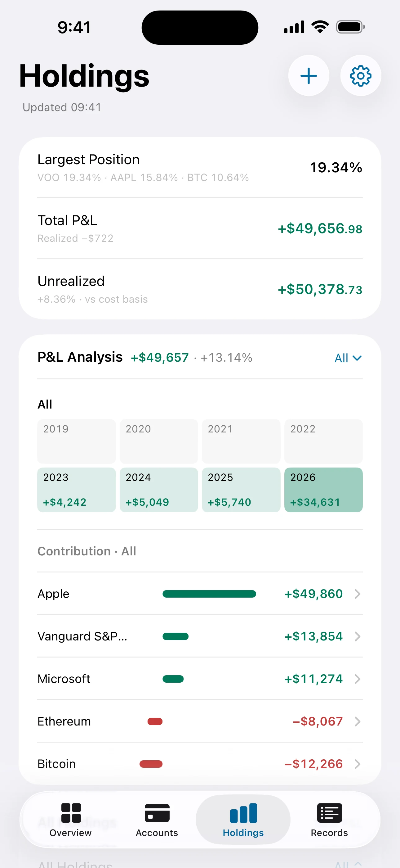400x868 pixels.
Task: Choose the 2025 year tile
Action: (241, 490)
